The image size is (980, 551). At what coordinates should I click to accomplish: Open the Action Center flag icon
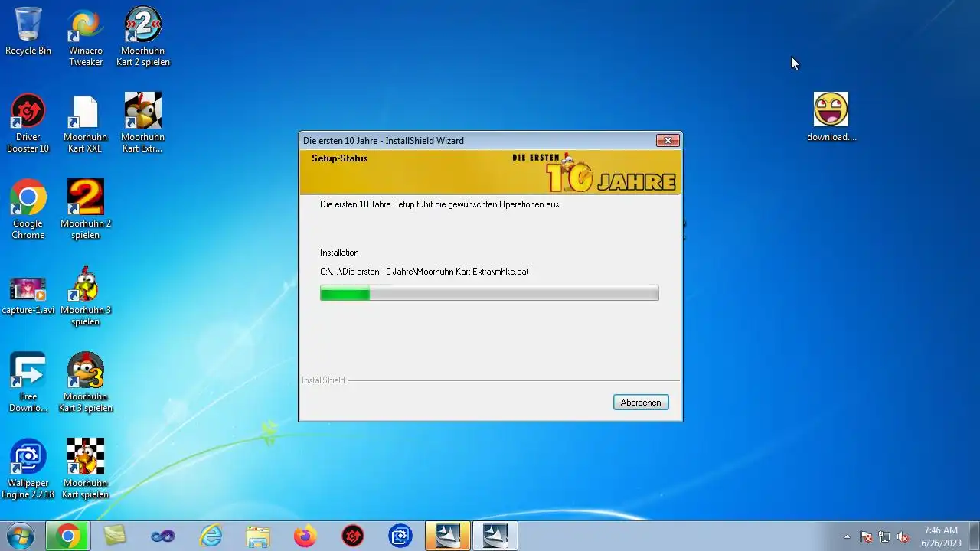(866, 536)
